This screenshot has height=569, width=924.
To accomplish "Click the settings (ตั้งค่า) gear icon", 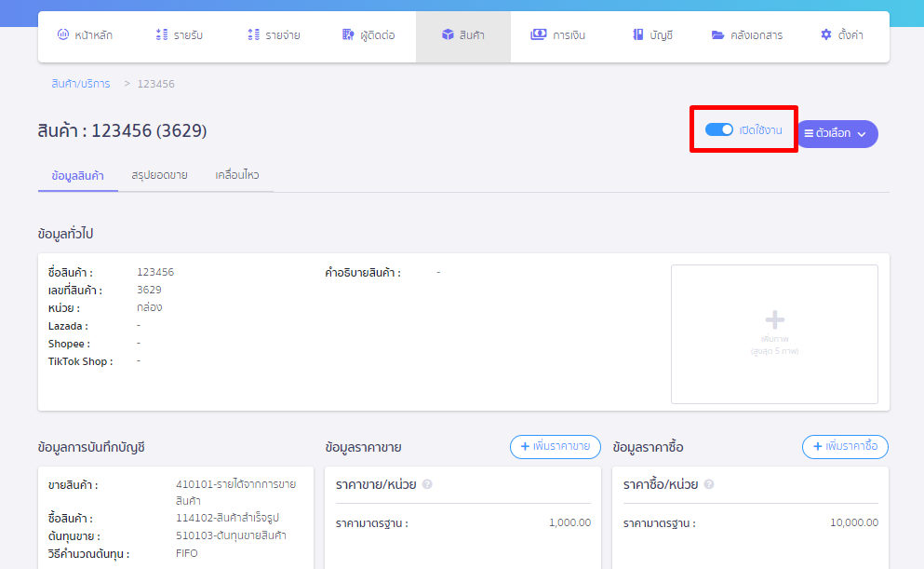I will 825,35.
